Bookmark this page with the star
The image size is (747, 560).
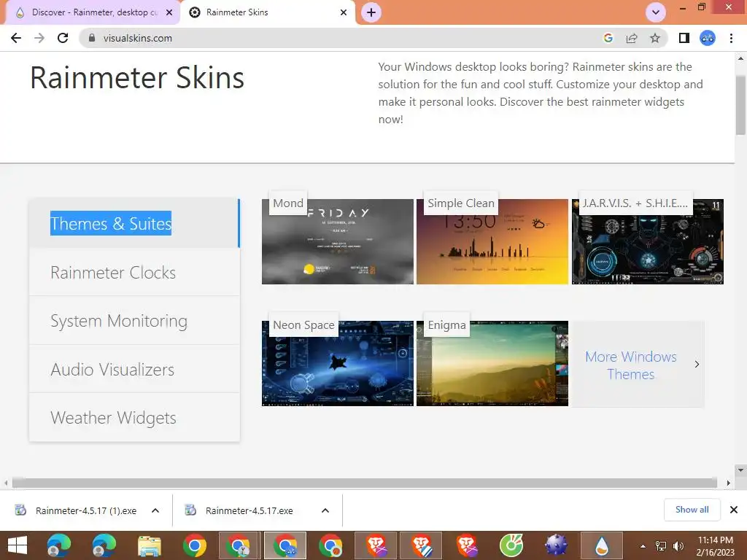click(655, 38)
